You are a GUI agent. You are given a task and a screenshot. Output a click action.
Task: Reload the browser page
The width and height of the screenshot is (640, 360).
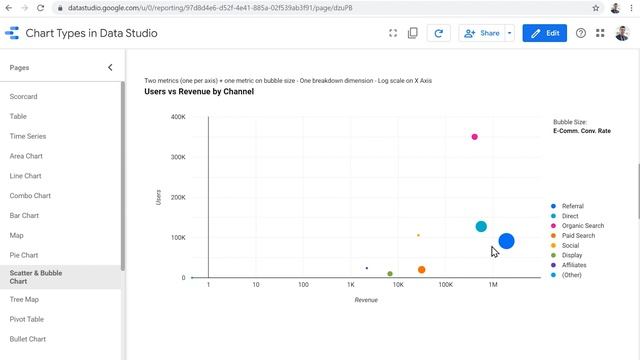(40, 8)
